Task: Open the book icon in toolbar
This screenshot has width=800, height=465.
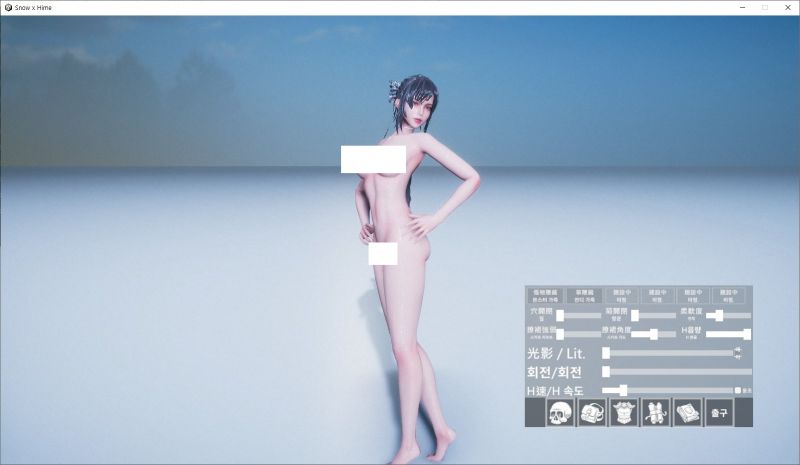Action: pos(686,412)
